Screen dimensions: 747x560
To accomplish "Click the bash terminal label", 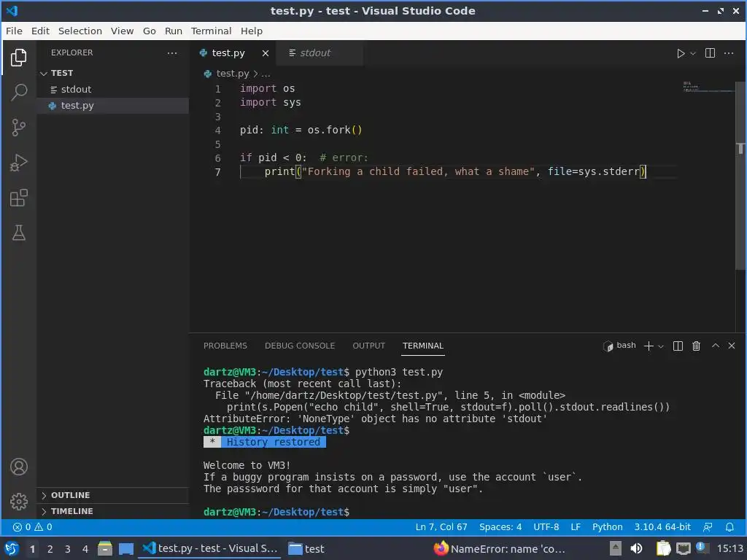I will pos(620,346).
